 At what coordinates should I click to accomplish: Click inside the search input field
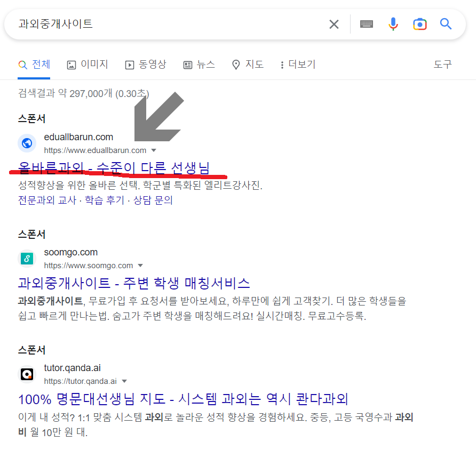160,23
